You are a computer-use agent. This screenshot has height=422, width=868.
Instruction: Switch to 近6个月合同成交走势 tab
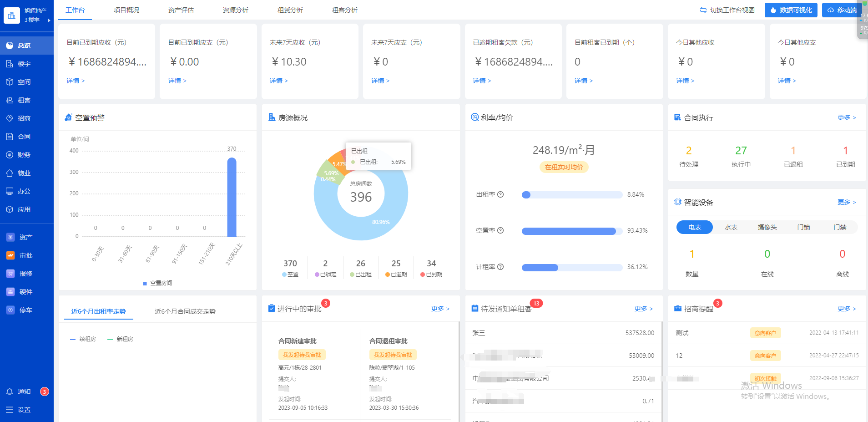tap(185, 311)
